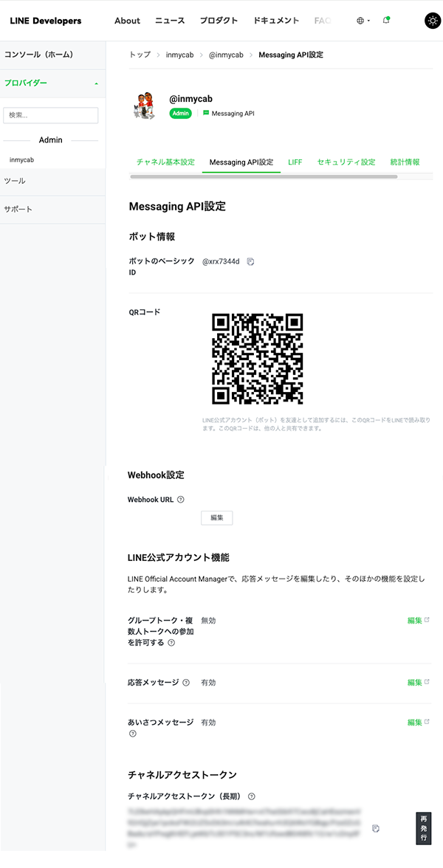Click help icon beside 応答メッセージ
Screen dimensions: 443x868
(186, 683)
